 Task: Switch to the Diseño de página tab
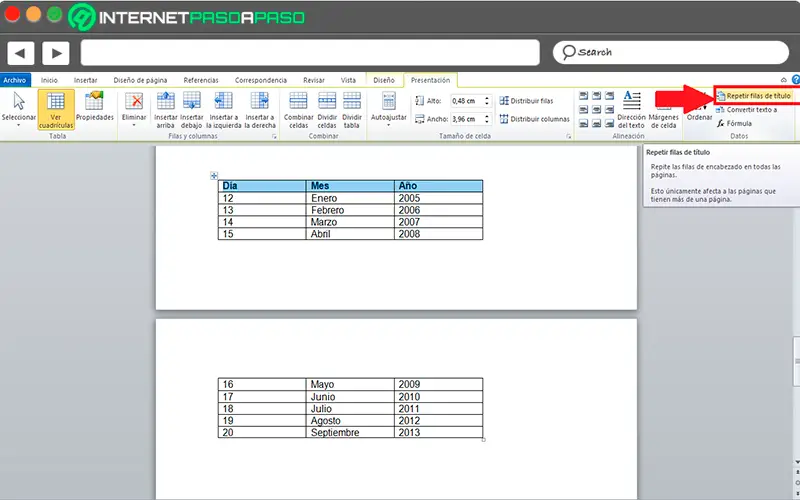click(140, 80)
